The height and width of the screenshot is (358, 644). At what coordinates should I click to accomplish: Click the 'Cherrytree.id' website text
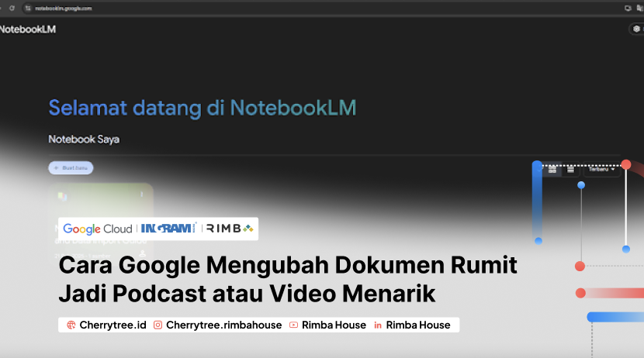pos(113,325)
